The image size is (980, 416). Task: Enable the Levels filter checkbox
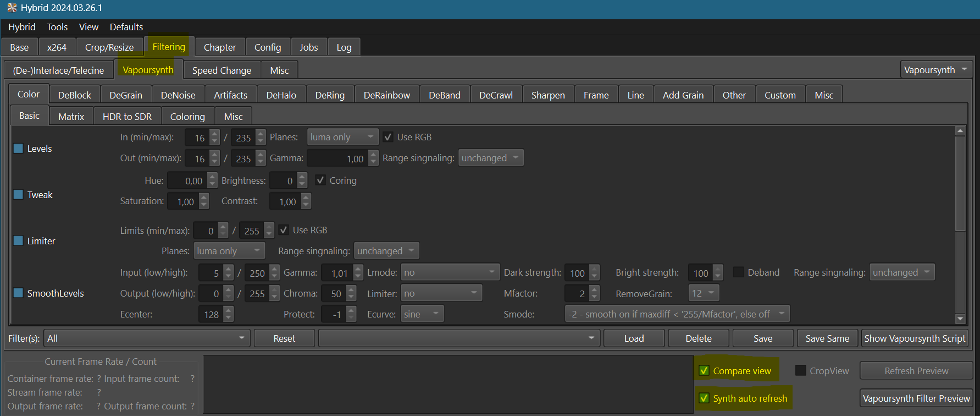click(19, 149)
